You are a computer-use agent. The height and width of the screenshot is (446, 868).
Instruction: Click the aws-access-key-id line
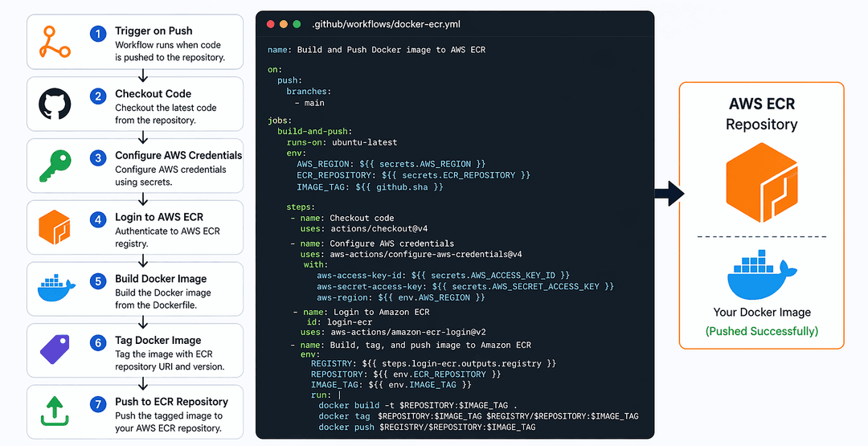coord(444,275)
